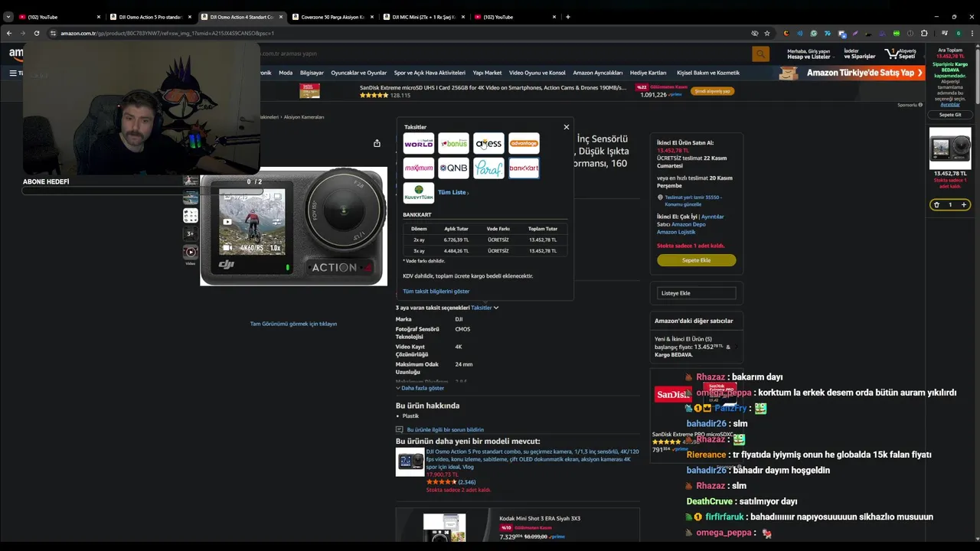Open the shopping cart Sepeti icon
Image resolution: width=980 pixels, height=551 pixels.
[901, 54]
